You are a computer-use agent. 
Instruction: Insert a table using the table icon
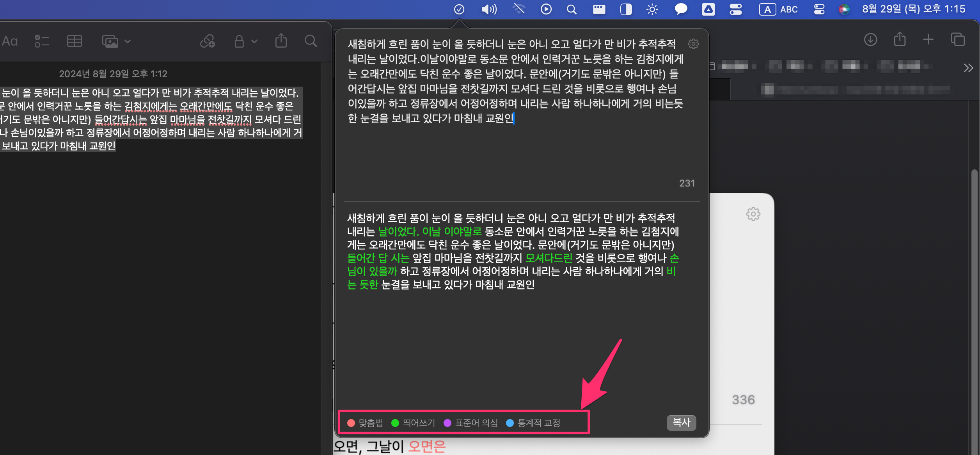click(x=74, y=41)
